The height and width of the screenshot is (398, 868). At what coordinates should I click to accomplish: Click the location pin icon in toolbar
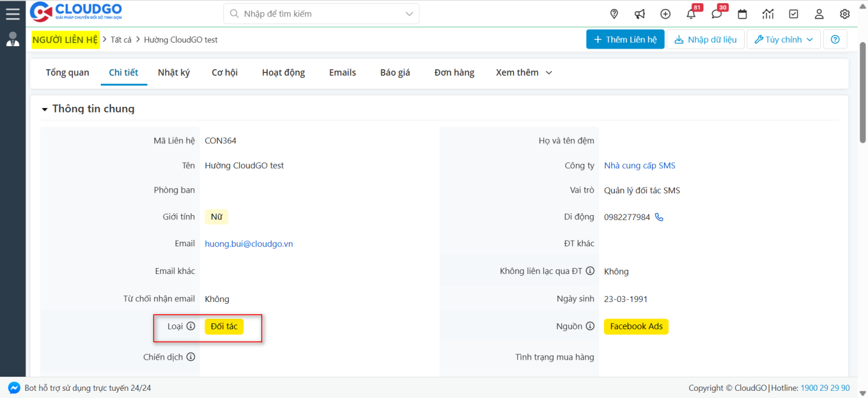click(x=614, y=13)
